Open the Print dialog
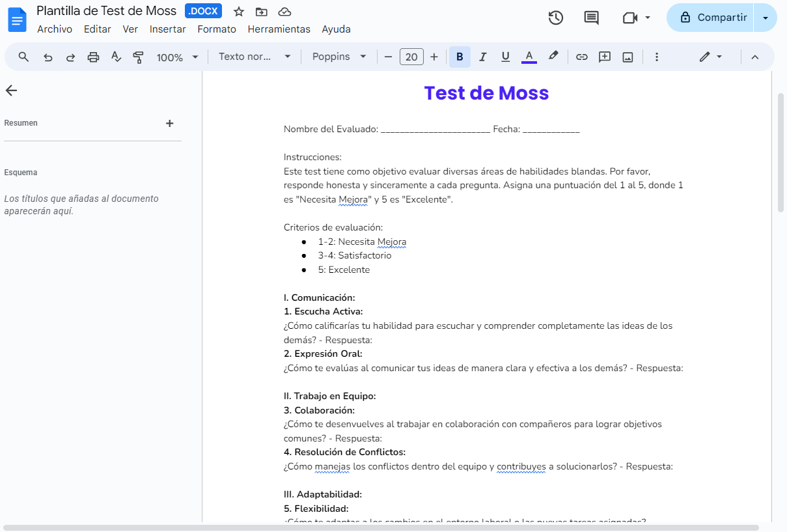This screenshot has width=787, height=532. pyautogui.click(x=92, y=57)
